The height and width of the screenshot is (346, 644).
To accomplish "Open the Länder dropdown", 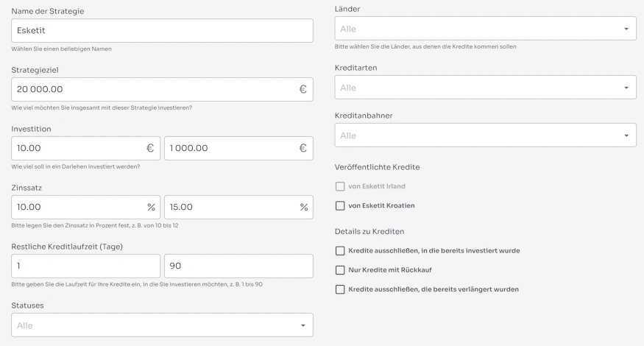I will [x=485, y=29].
